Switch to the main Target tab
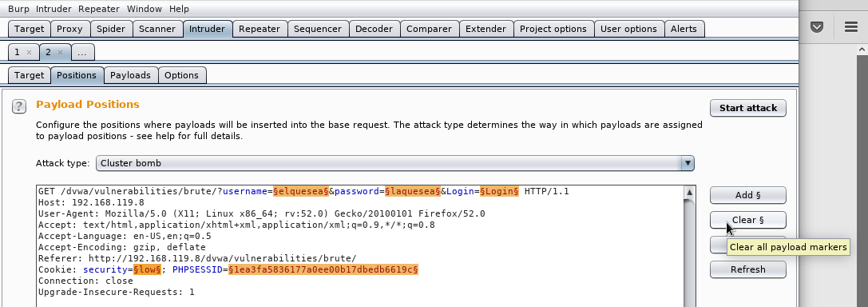This screenshot has height=307, width=868. pos(29,29)
